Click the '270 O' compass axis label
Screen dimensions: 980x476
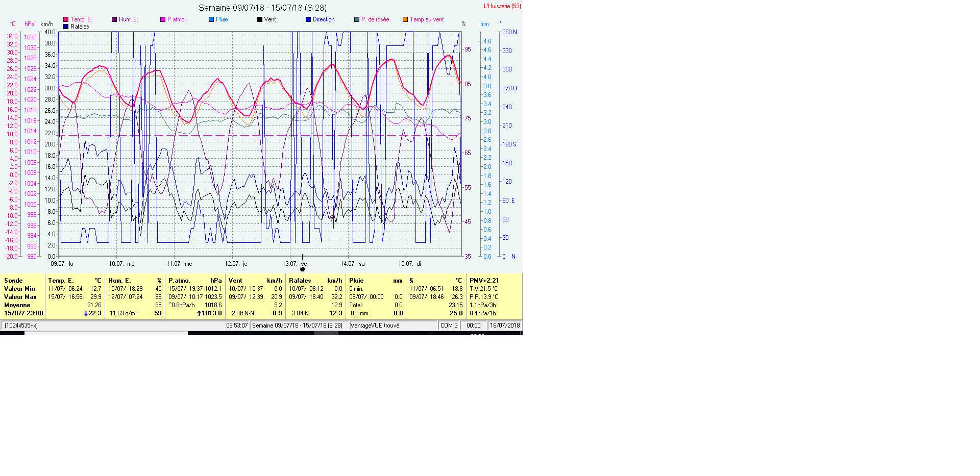tap(509, 88)
